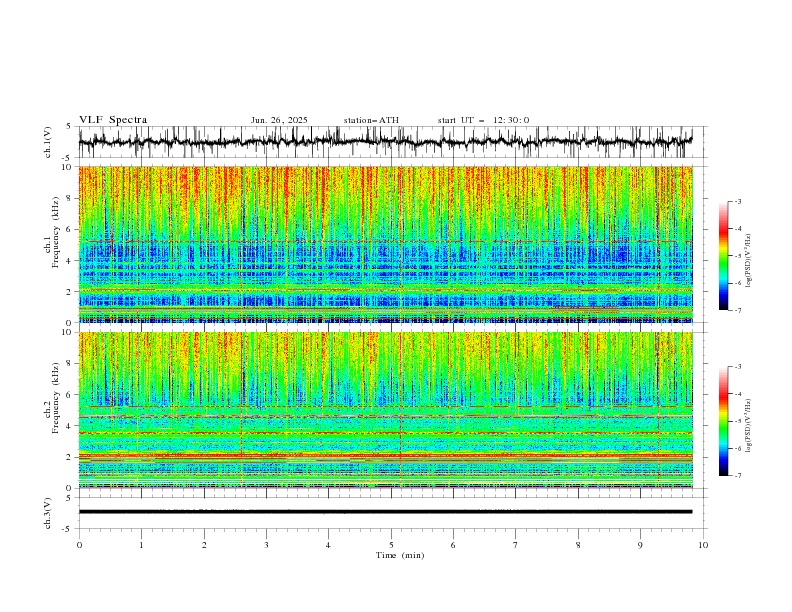The height and width of the screenshot is (612, 792).
Task: Click the ch.2 spectrogram color bar
Action: 723,421
